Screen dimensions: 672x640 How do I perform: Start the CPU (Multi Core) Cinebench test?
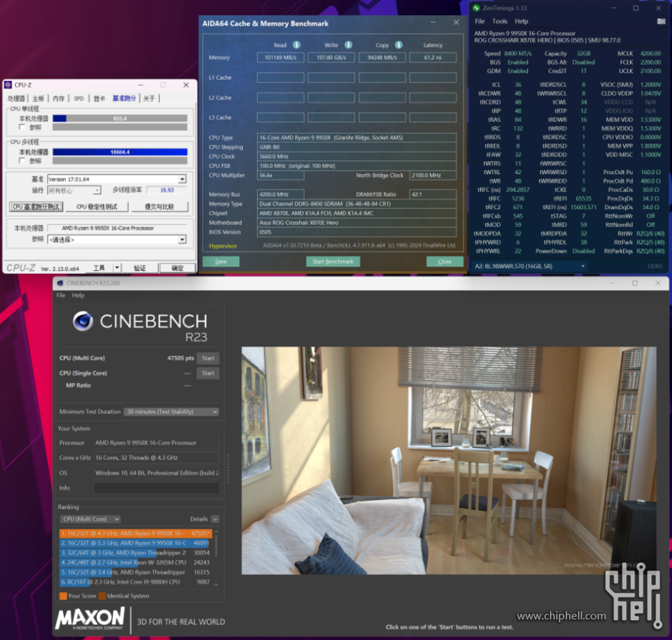pos(208,358)
